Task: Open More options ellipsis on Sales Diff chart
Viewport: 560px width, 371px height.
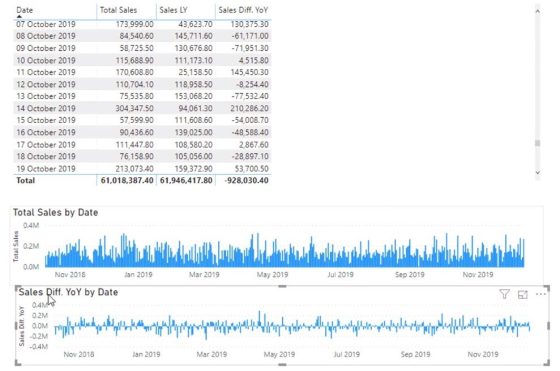Action: (x=541, y=294)
